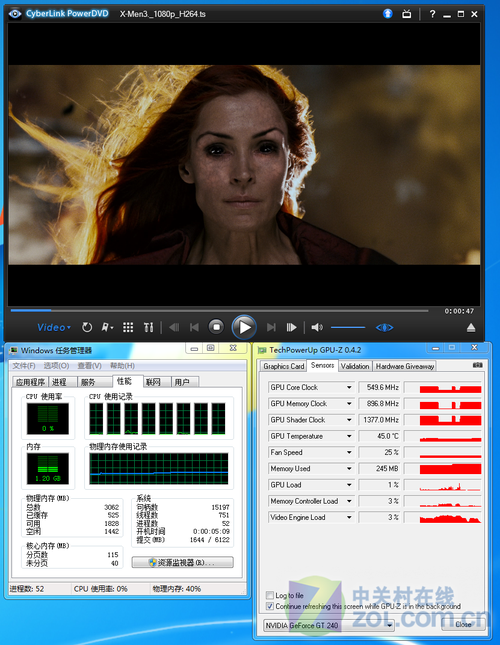This screenshot has height=645, width=500.
Task: Click the PowerDVD upgrade arrow icon
Action: 387,14
